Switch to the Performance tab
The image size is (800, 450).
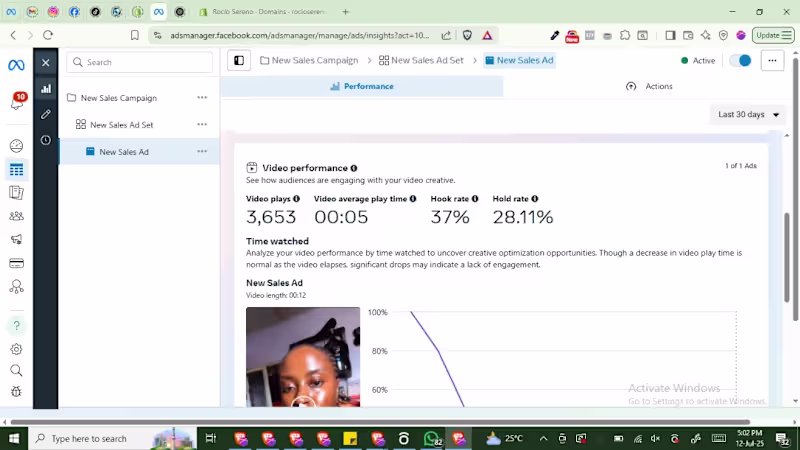click(x=362, y=86)
